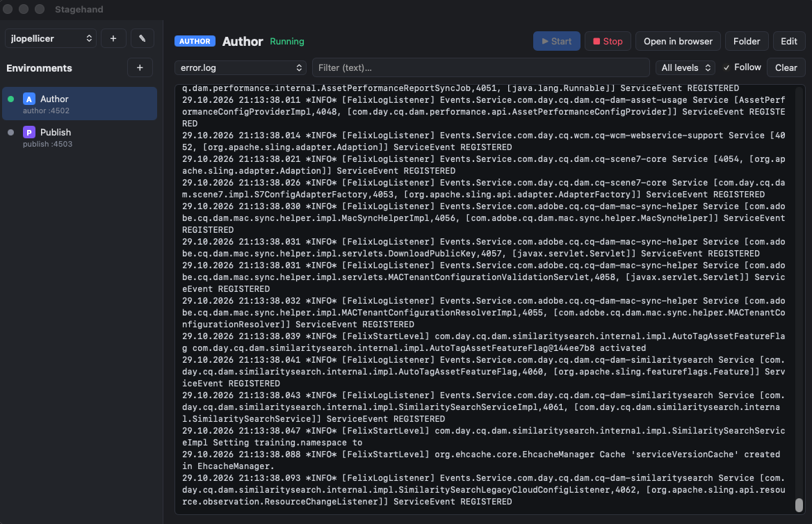Click the Environments heading
Image resolution: width=812 pixels, height=524 pixels.
(x=39, y=68)
